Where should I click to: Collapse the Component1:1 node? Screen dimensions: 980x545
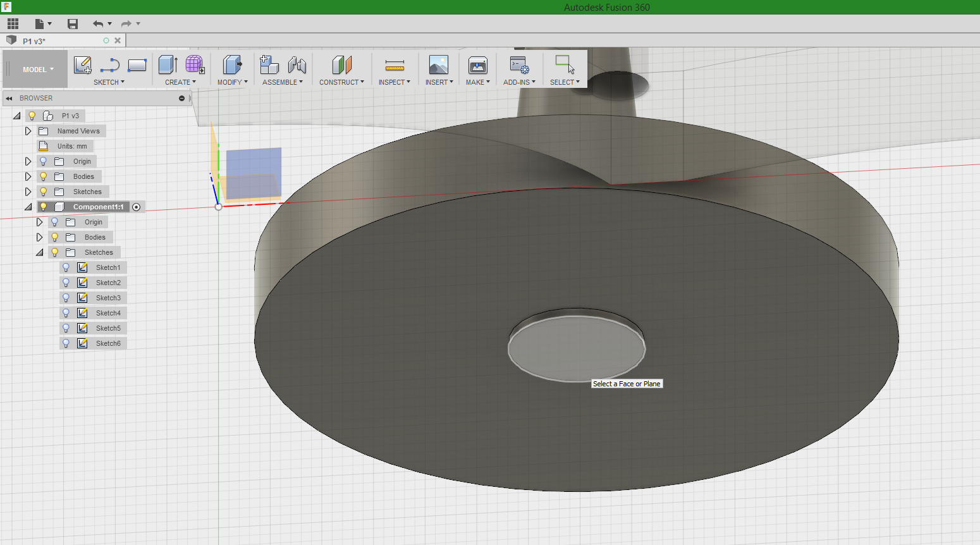click(28, 207)
